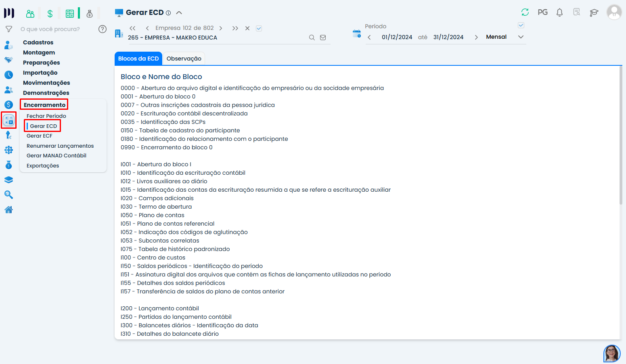Open the Exportações option
626x364 pixels.
[42, 165]
